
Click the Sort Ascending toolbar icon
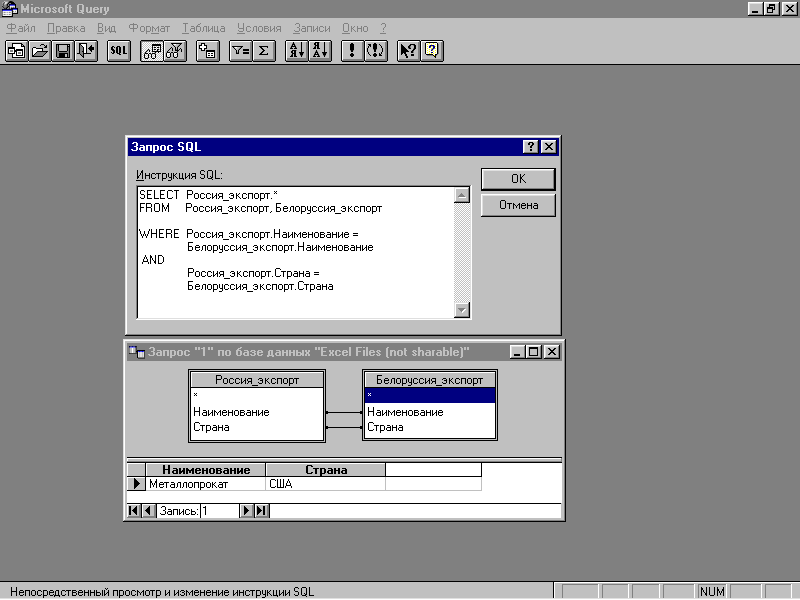tap(297, 51)
